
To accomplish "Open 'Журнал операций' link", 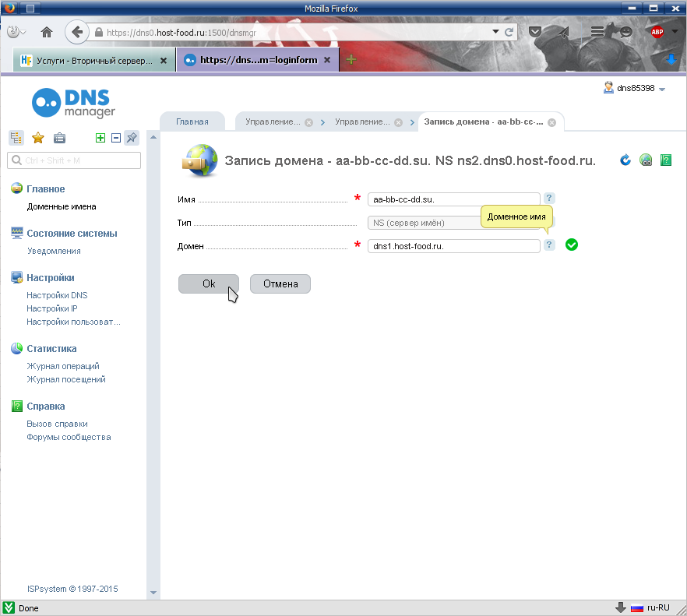I will click(62, 366).
